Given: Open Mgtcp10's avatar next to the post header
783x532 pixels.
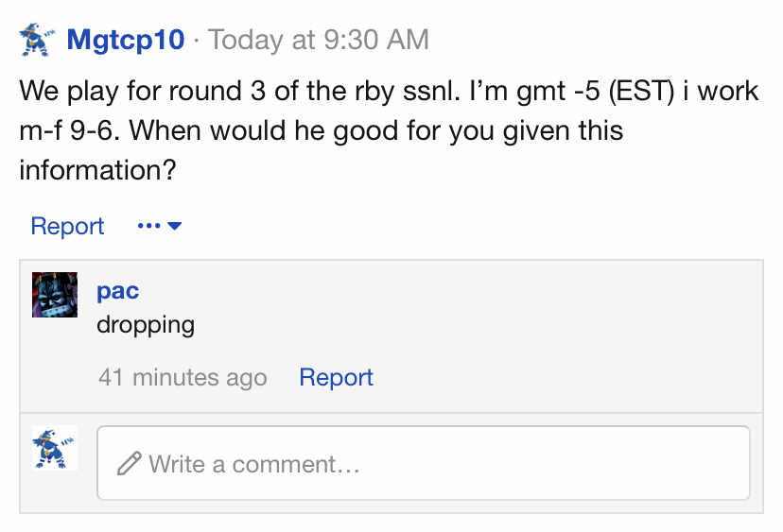Looking at the screenshot, I should (38, 40).
